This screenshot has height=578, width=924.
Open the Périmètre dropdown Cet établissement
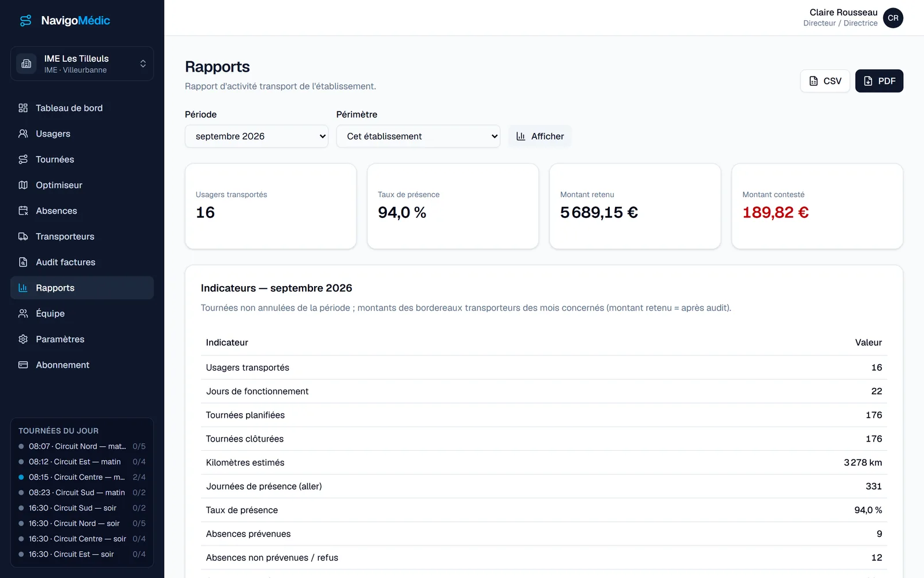418,136
